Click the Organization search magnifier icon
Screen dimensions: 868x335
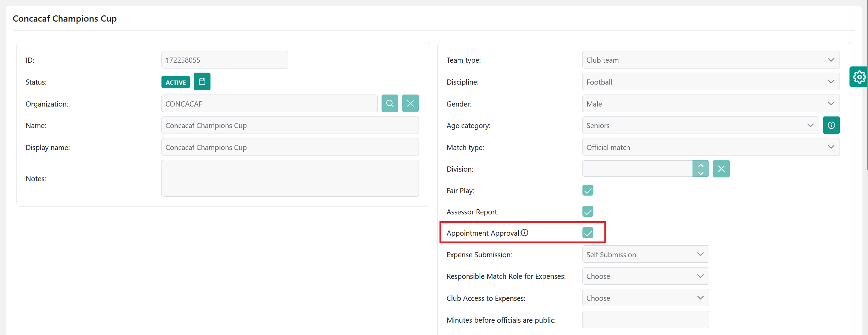pyautogui.click(x=390, y=103)
